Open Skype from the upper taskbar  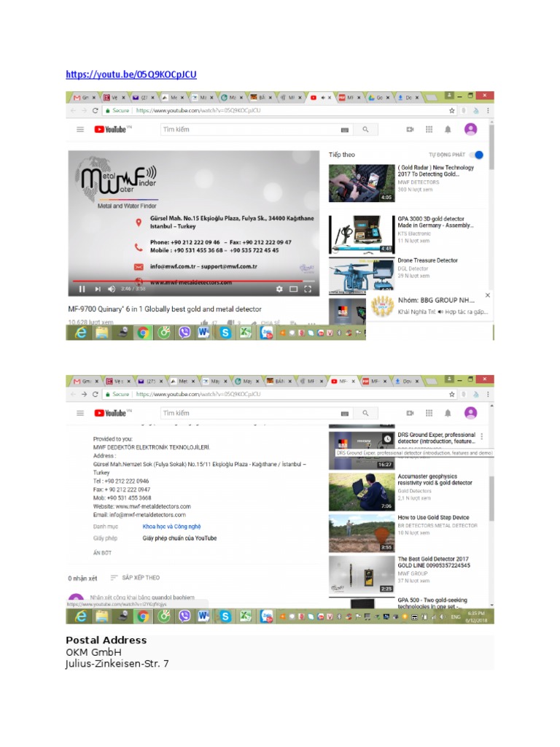(225, 333)
